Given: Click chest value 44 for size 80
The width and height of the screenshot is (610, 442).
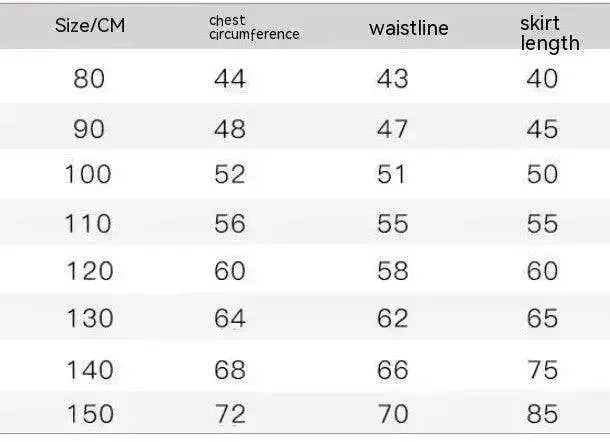Looking at the screenshot, I should pyautogui.click(x=230, y=79).
